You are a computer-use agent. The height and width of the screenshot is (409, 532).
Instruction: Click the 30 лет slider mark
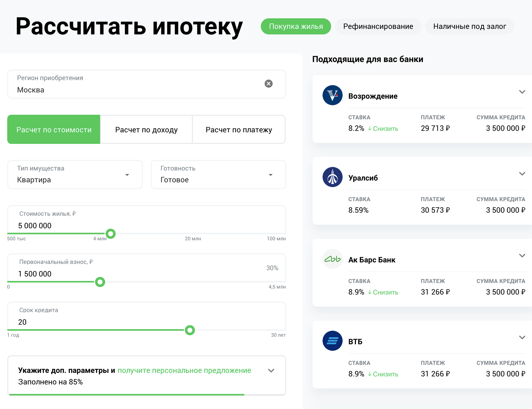pos(278,335)
